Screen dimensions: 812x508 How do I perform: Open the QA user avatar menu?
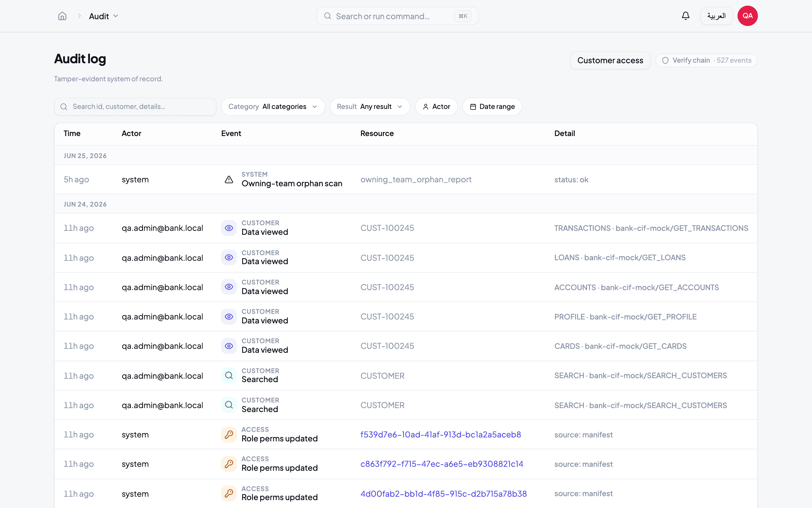(747, 16)
